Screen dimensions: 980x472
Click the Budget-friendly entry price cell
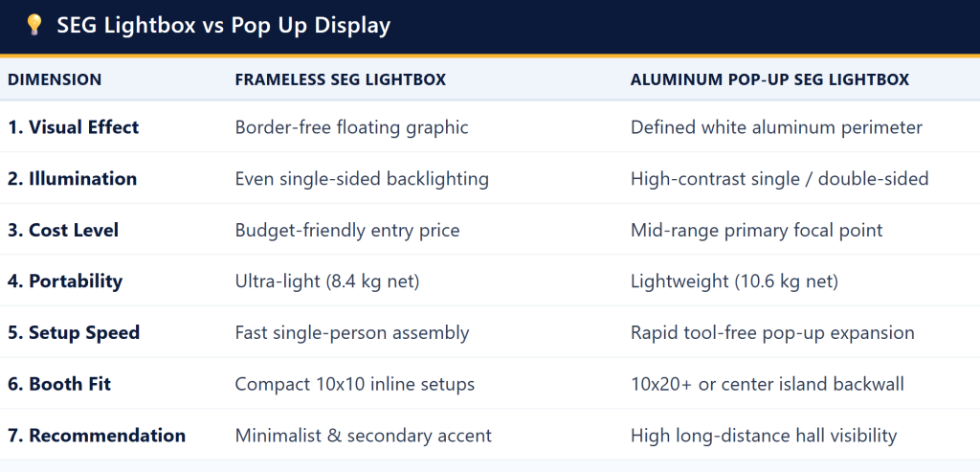click(x=347, y=230)
